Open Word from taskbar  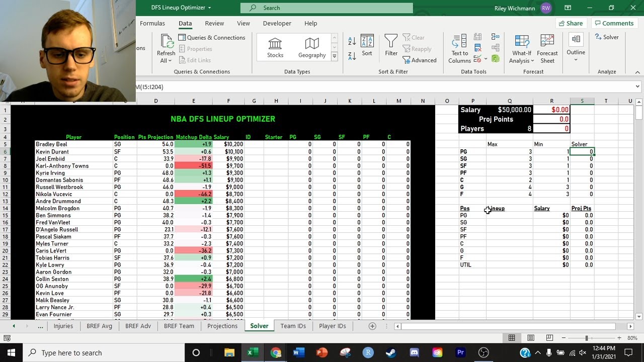(x=299, y=352)
